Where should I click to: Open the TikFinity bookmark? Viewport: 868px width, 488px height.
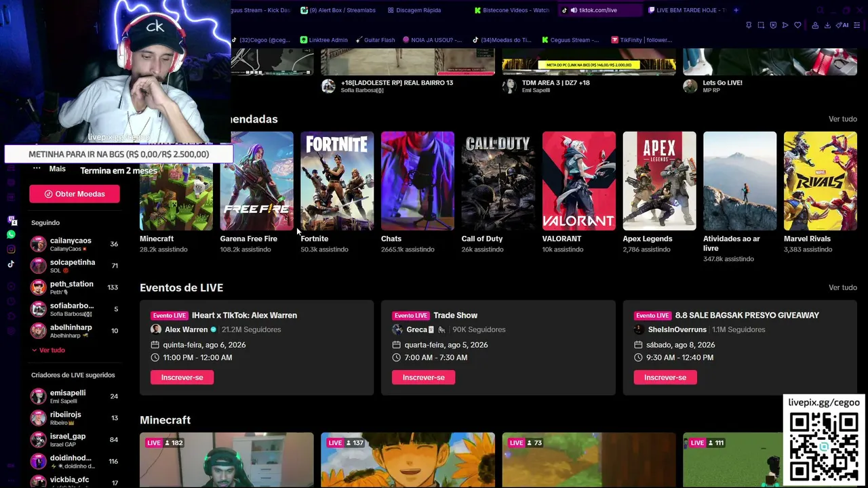642,40
